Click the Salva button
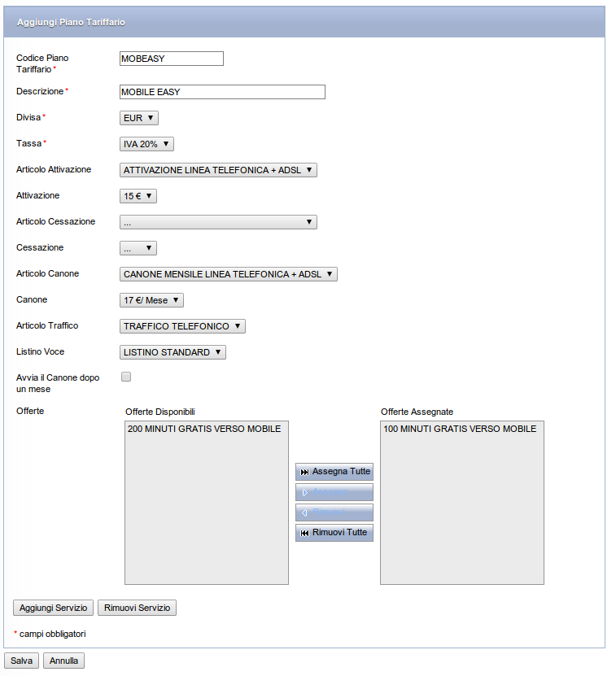Image resolution: width=616 pixels, height=676 pixels. [22, 661]
